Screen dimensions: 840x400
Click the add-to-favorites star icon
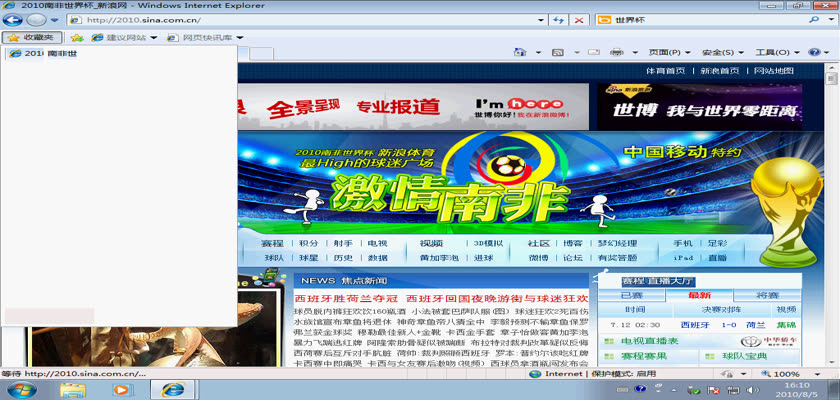(76, 38)
